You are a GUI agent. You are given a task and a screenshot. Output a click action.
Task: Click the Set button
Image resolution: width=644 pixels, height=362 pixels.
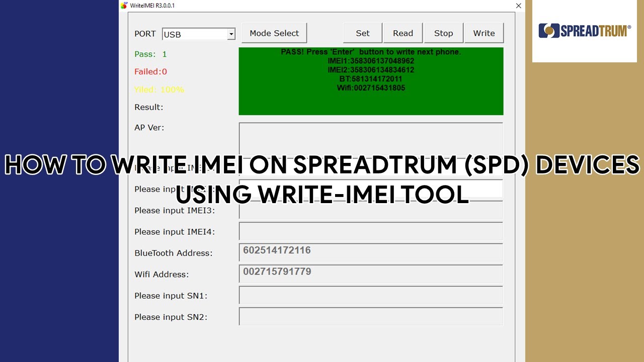[363, 33]
